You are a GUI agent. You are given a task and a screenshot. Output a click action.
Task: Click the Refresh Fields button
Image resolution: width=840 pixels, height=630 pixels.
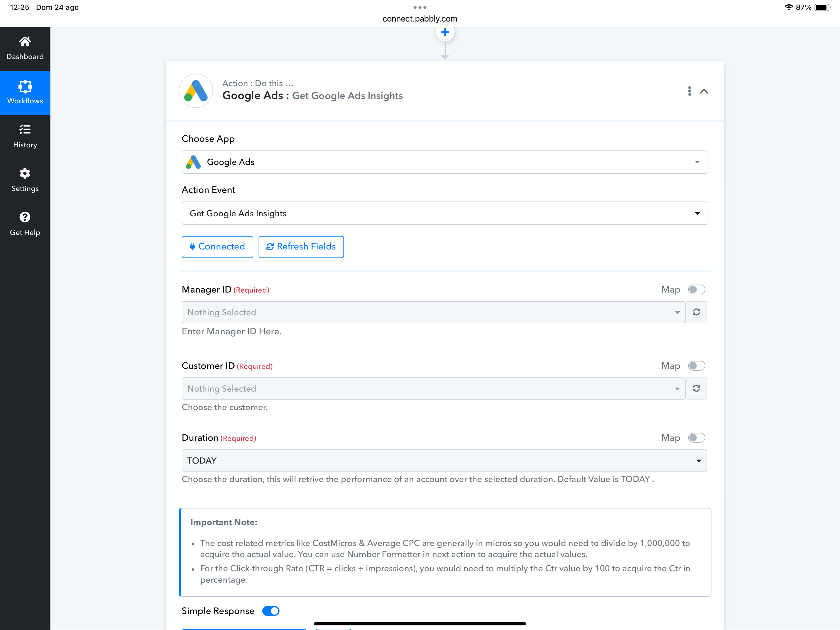301,247
